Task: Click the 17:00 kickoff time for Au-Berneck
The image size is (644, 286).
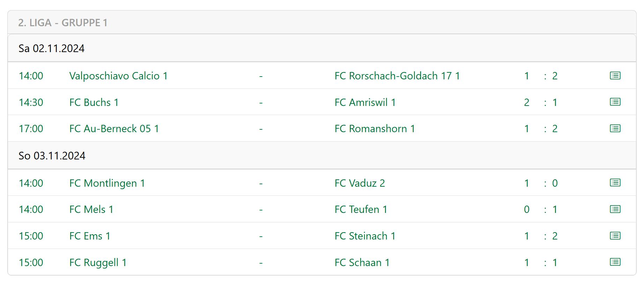Action: [31, 129]
